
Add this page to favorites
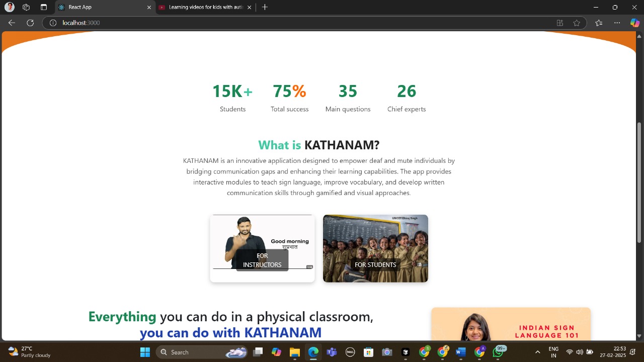pyautogui.click(x=577, y=23)
